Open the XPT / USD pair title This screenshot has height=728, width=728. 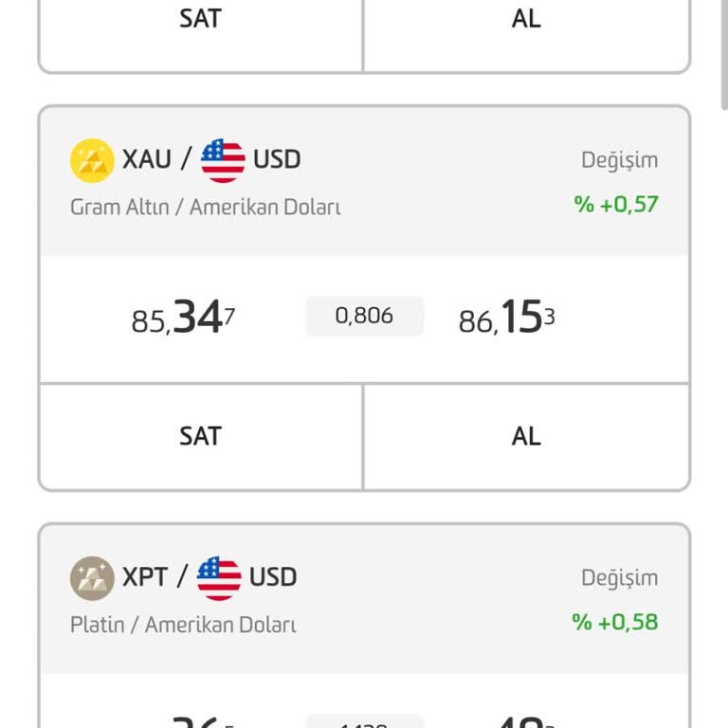click(209, 577)
